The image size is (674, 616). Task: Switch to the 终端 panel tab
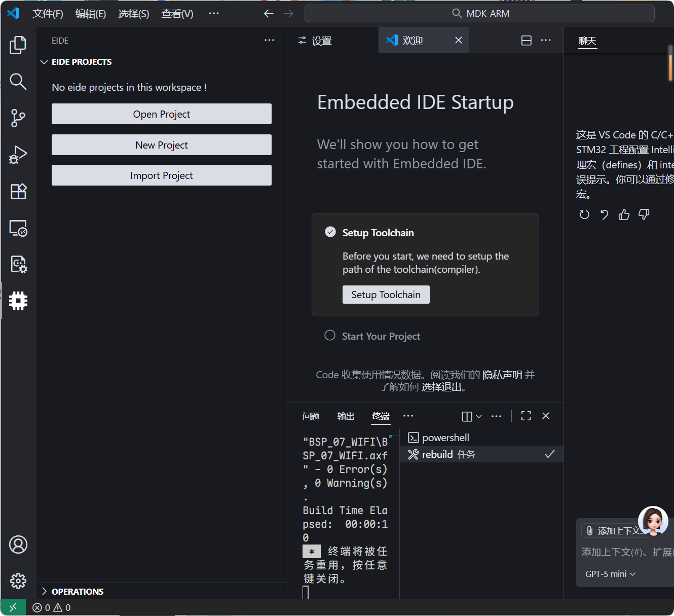pyautogui.click(x=381, y=416)
